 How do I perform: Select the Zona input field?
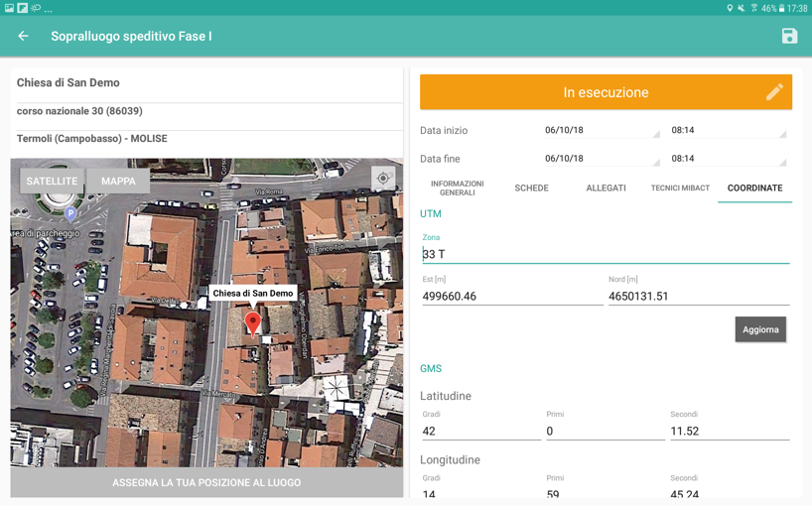coord(606,254)
